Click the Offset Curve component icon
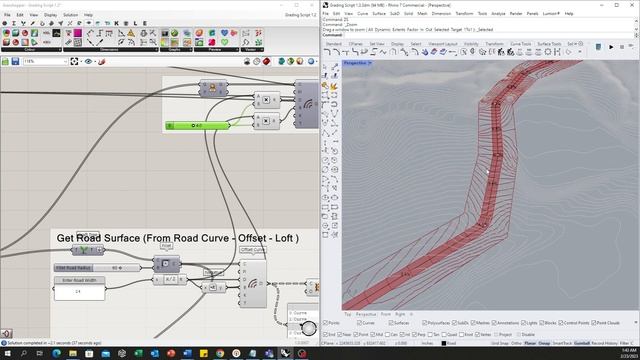The height and width of the screenshot is (360, 640). point(253,283)
